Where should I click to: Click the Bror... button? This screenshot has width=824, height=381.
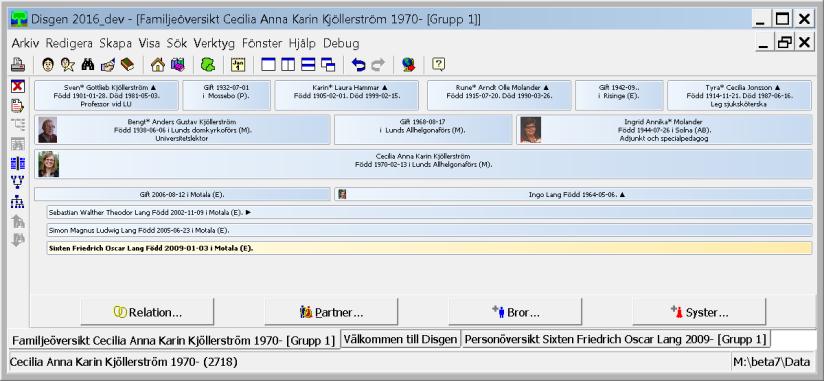(x=516, y=312)
